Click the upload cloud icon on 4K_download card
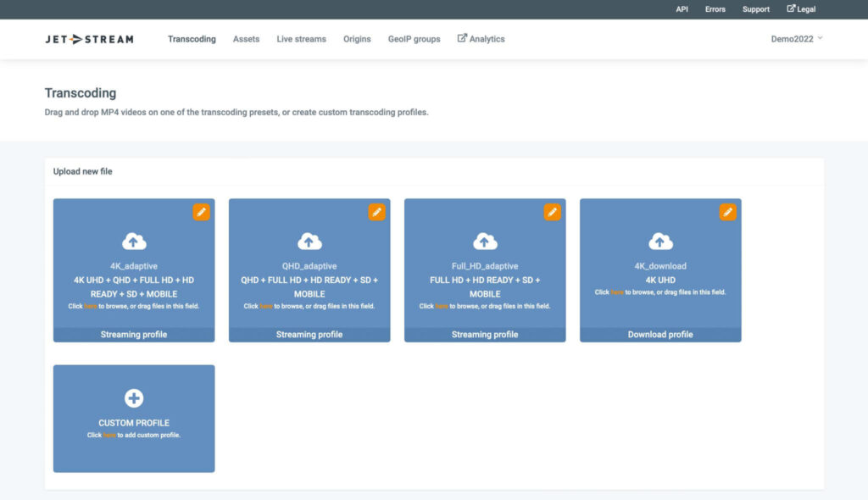This screenshot has width=868, height=500. [659, 242]
